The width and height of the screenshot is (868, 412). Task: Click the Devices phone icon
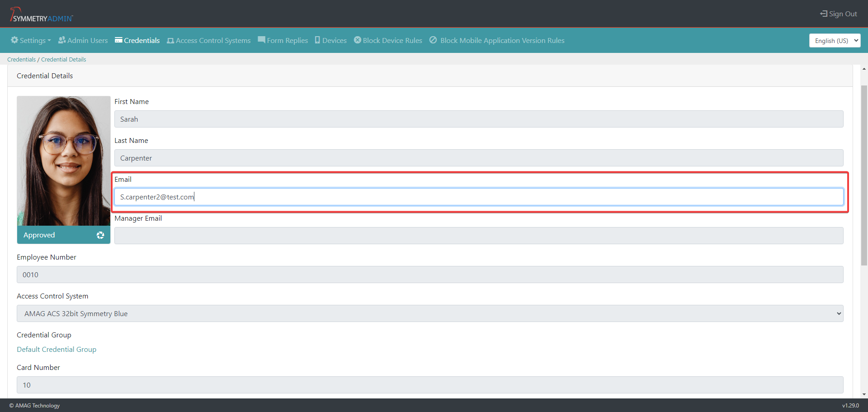click(317, 40)
